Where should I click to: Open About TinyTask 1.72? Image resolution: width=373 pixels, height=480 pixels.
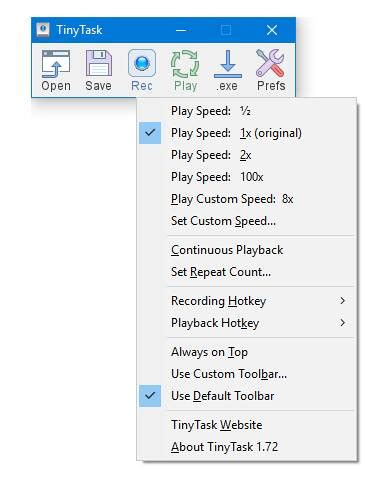247,447
